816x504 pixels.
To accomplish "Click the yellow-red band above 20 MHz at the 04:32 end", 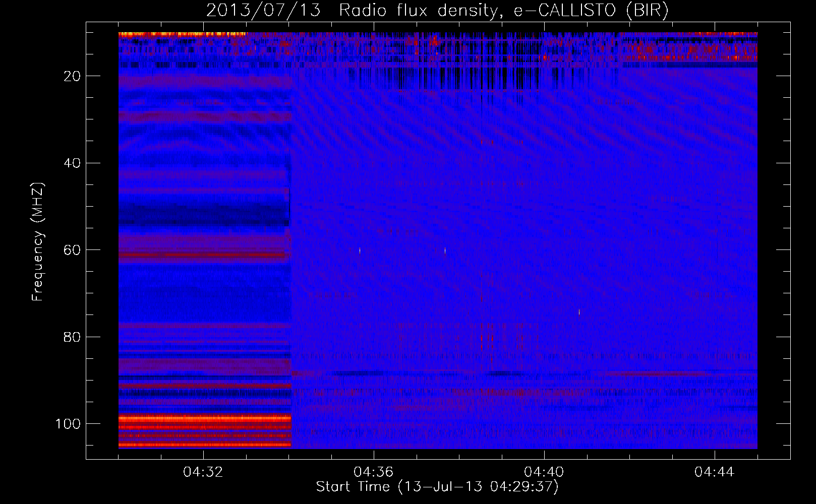I will point(182,34).
